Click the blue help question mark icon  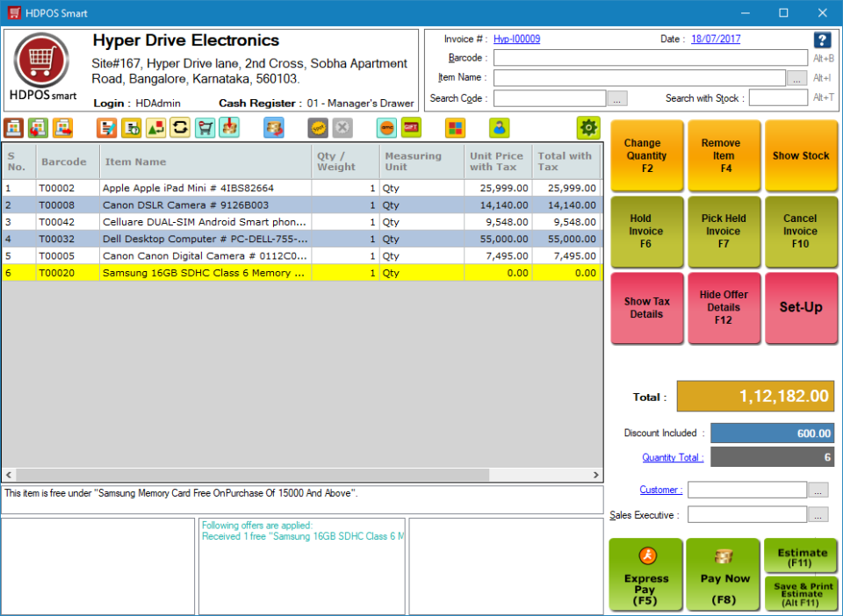[x=822, y=40]
